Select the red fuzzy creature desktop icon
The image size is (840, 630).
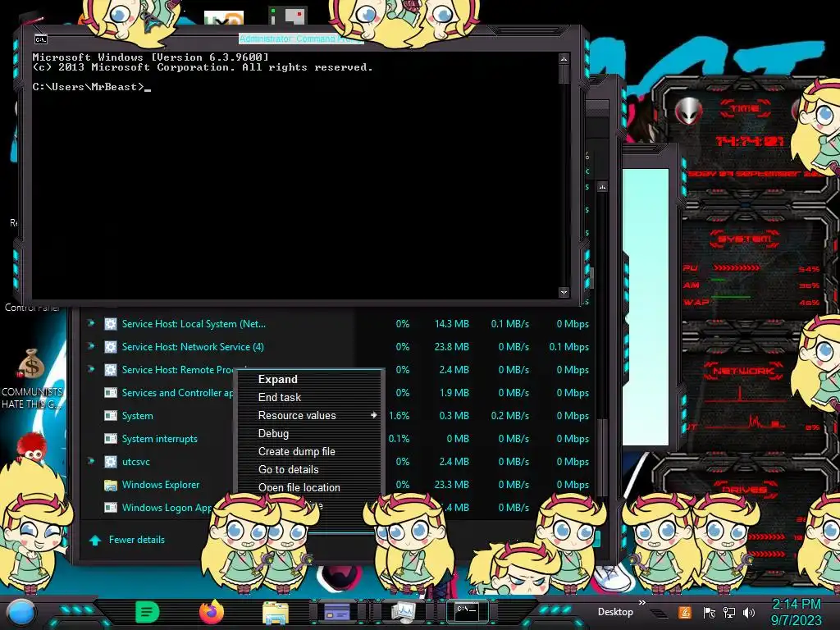coord(31,447)
